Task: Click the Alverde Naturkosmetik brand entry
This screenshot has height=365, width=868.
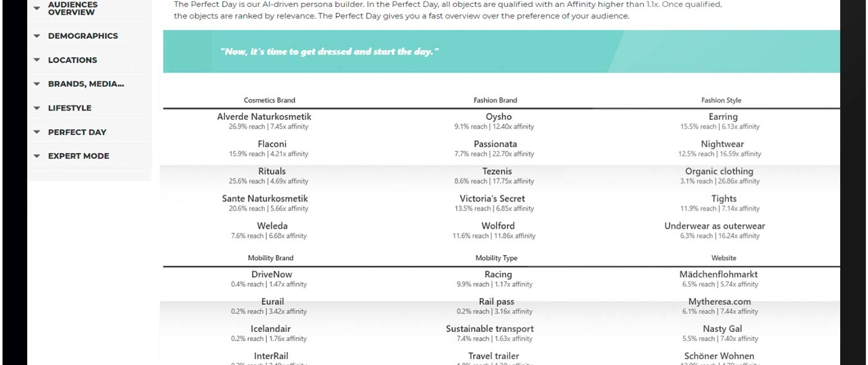Action: coord(264,117)
